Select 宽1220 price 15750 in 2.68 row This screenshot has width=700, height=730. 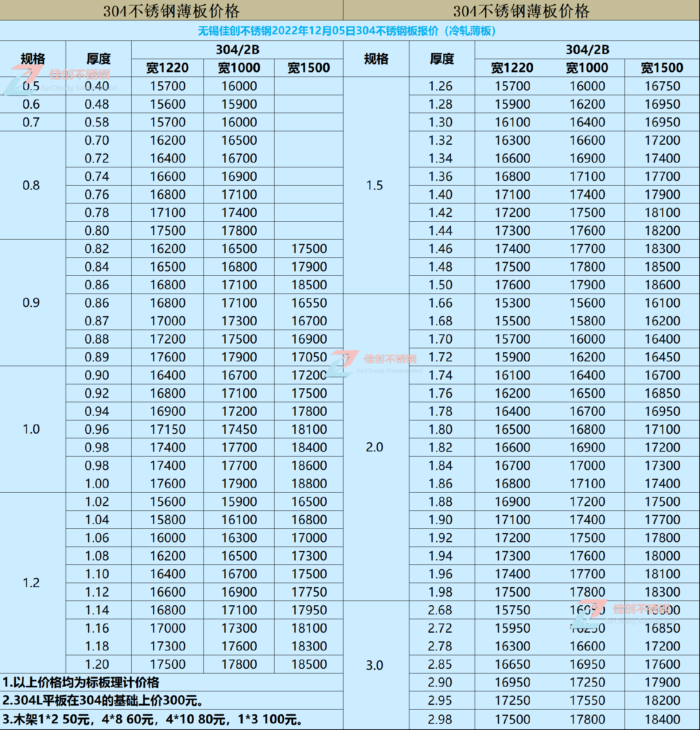tap(513, 610)
